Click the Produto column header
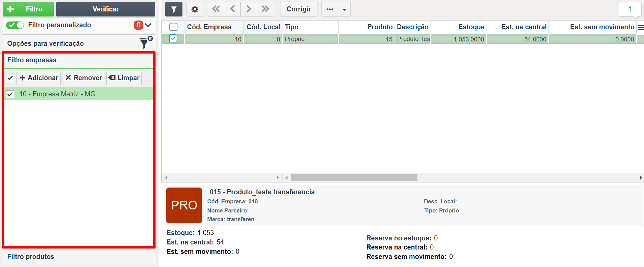 point(367,27)
